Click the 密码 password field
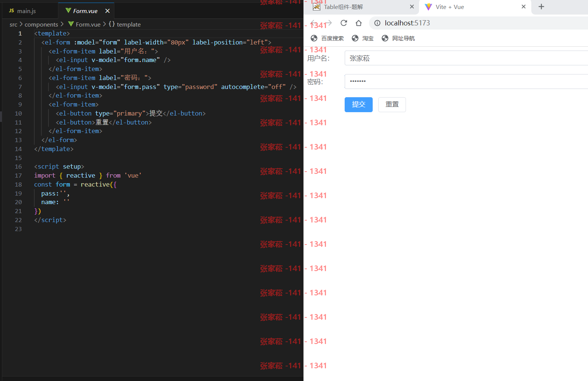 (x=466, y=81)
